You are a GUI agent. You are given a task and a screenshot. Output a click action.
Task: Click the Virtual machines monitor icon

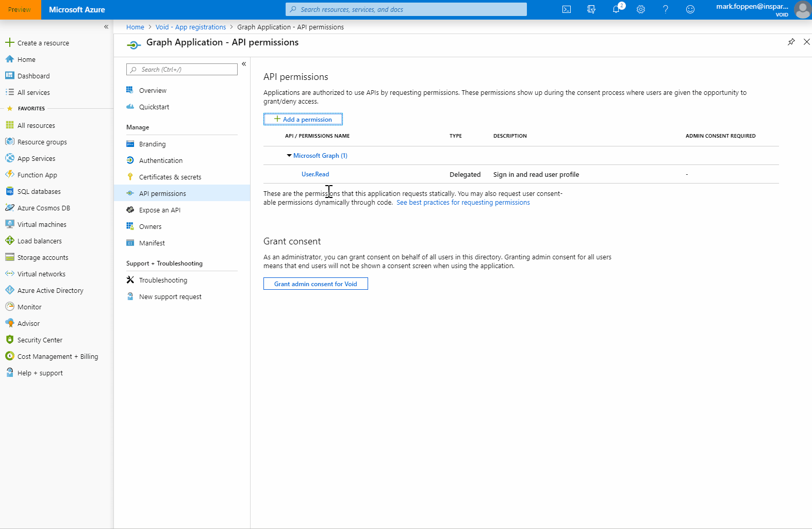[x=9, y=224]
